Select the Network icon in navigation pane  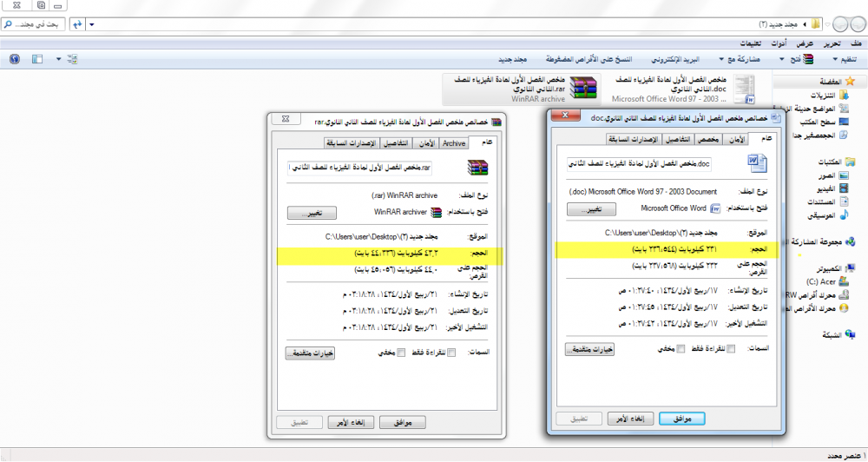(848, 333)
